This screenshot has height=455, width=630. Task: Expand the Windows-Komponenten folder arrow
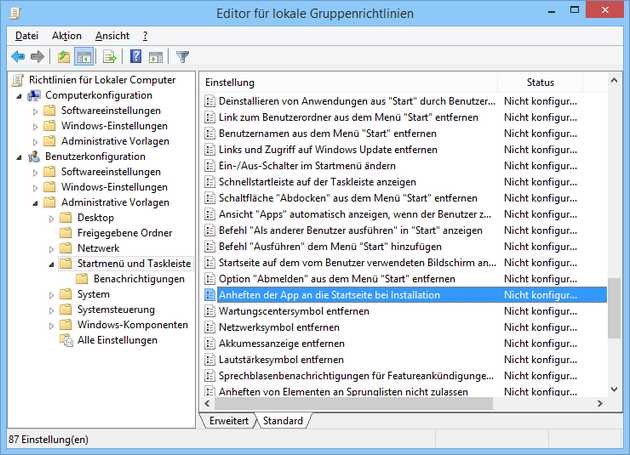pyautogui.click(x=52, y=325)
